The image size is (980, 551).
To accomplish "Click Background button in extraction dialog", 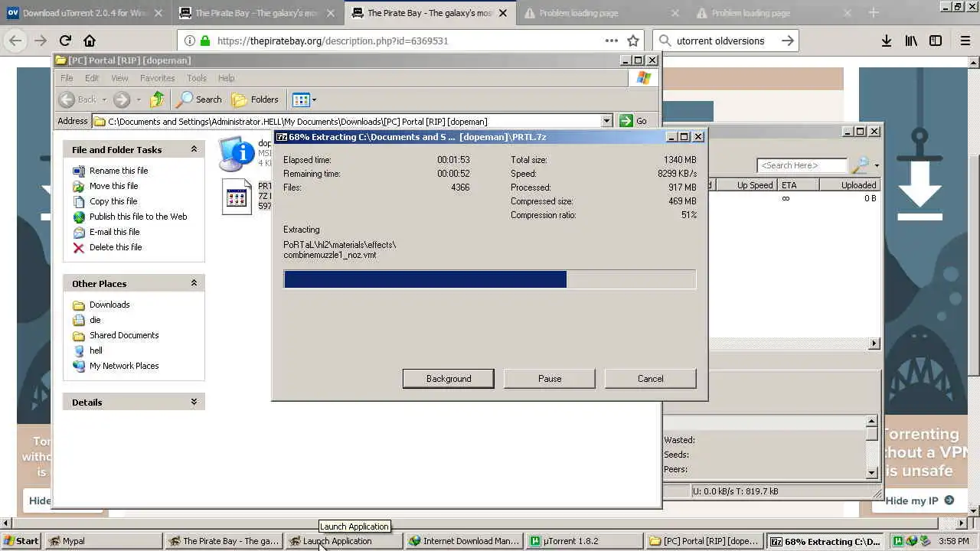I will click(x=449, y=379).
